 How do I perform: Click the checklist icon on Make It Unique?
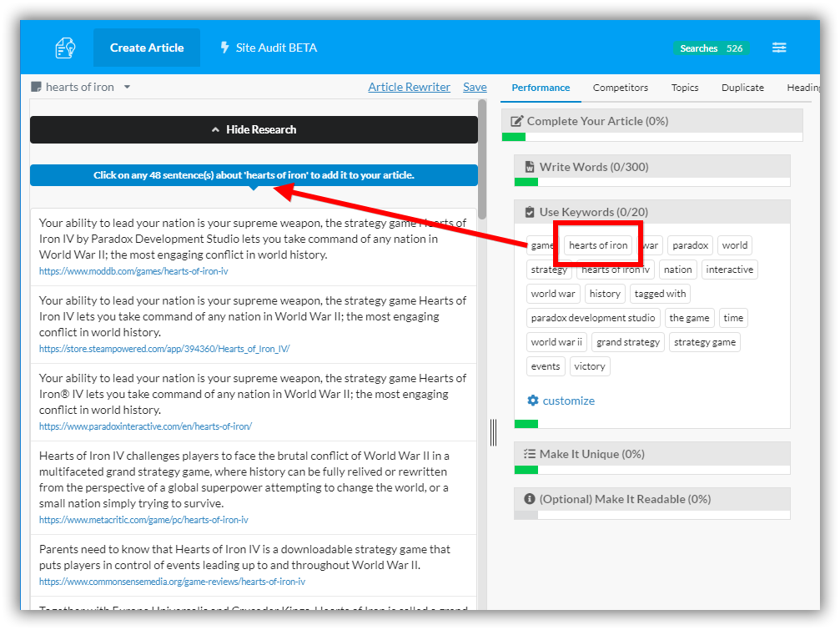pos(530,454)
